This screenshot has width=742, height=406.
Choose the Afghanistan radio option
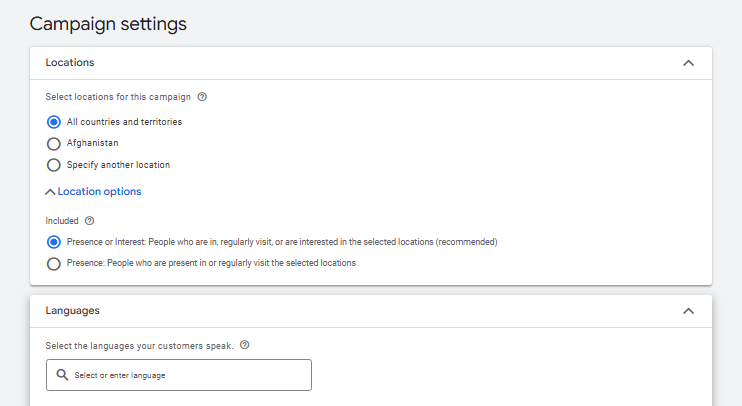coord(53,143)
